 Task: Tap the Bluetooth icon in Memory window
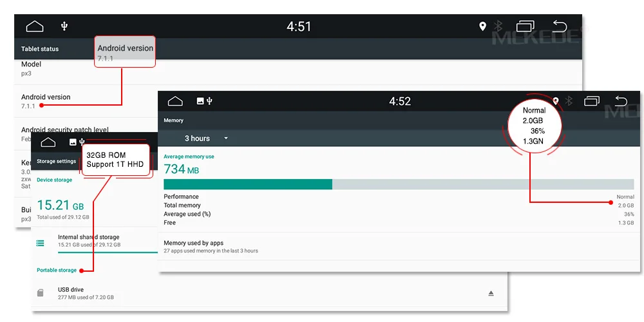(x=569, y=101)
